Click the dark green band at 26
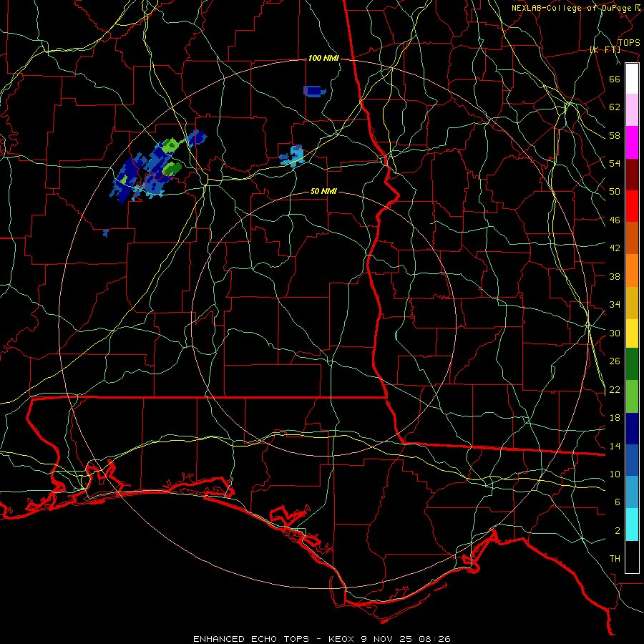The height and width of the screenshot is (644, 644). tap(632, 364)
